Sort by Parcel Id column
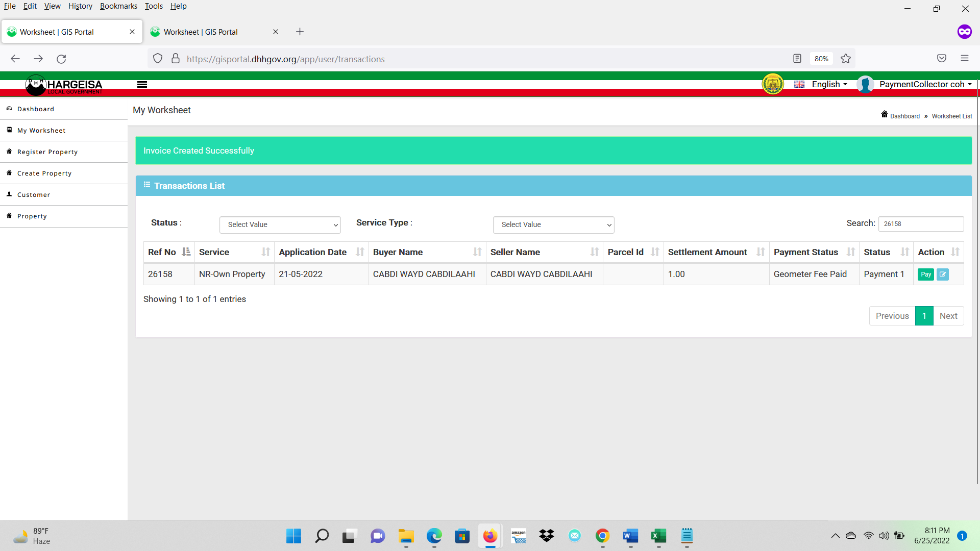The image size is (980, 551). (x=633, y=252)
